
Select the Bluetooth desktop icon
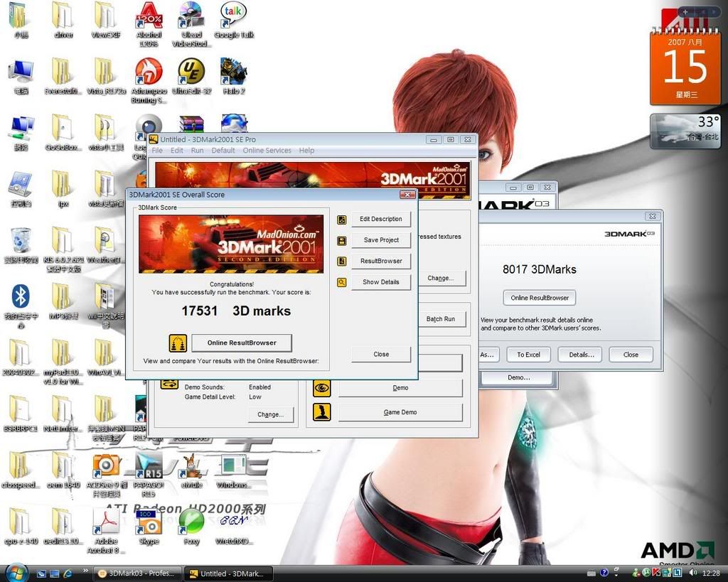[x=21, y=306]
